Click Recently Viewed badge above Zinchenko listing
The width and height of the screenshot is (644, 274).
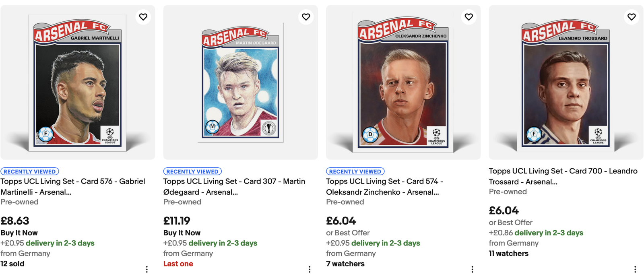355,171
